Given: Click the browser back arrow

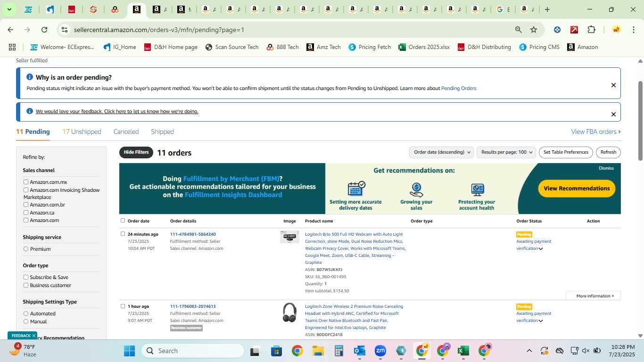Looking at the screenshot, I should coord(10,30).
